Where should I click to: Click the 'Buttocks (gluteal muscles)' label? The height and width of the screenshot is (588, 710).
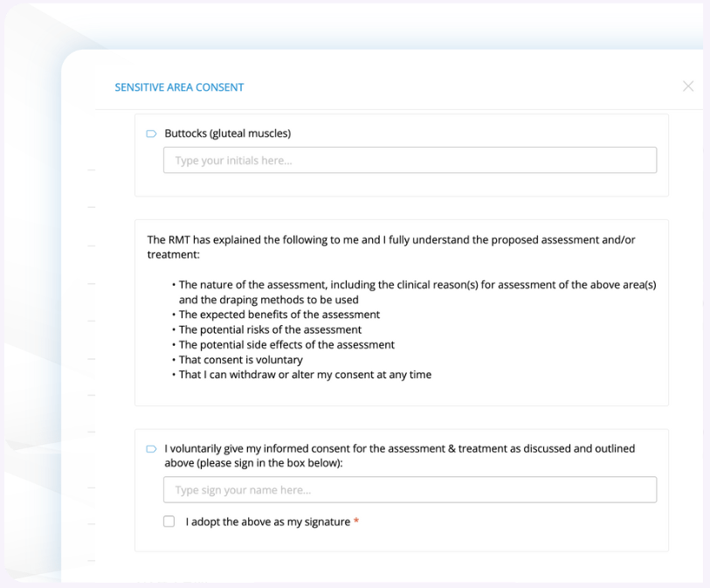coord(228,133)
